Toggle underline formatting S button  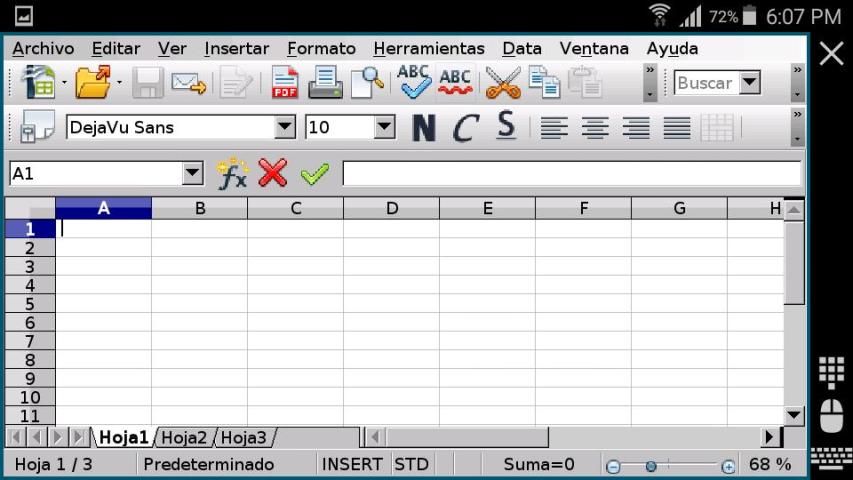pos(506,127)
